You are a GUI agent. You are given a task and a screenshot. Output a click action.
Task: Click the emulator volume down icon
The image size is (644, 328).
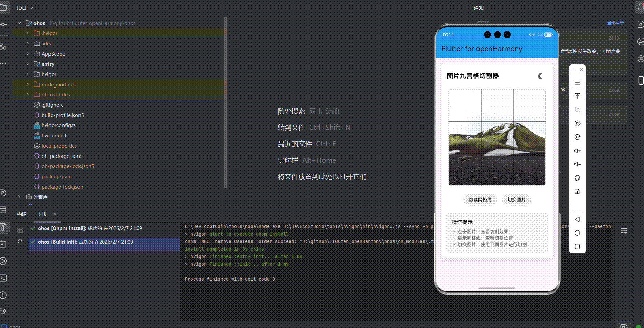[577, 164]
